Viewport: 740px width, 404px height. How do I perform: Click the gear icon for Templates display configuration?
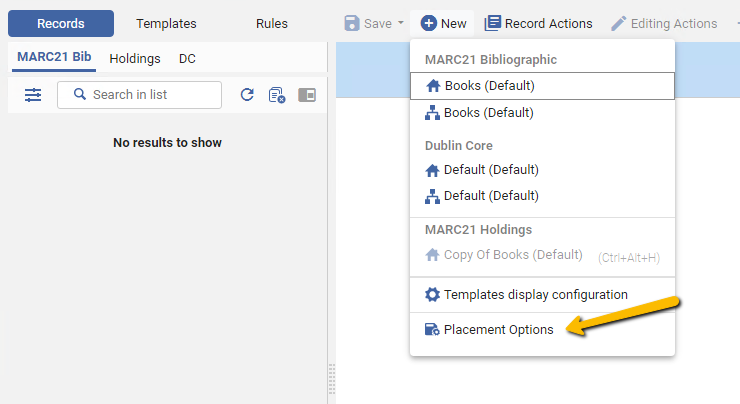click(x=432, y=295)
